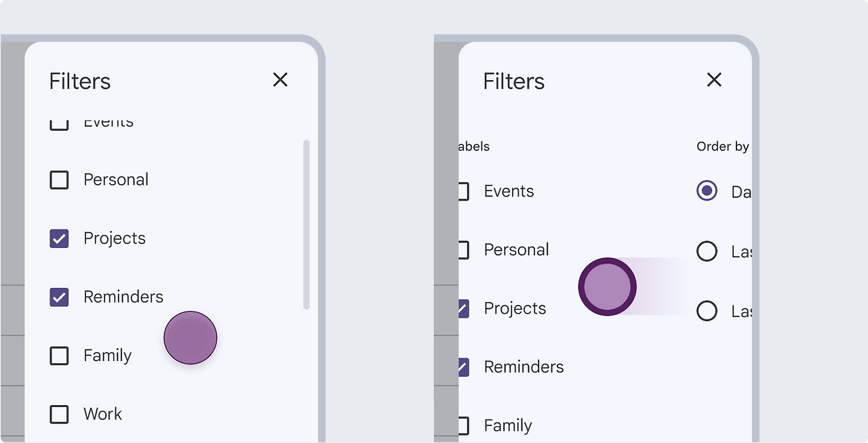Toggle Projects in the right Filters panel

click(x=464, y=309)
